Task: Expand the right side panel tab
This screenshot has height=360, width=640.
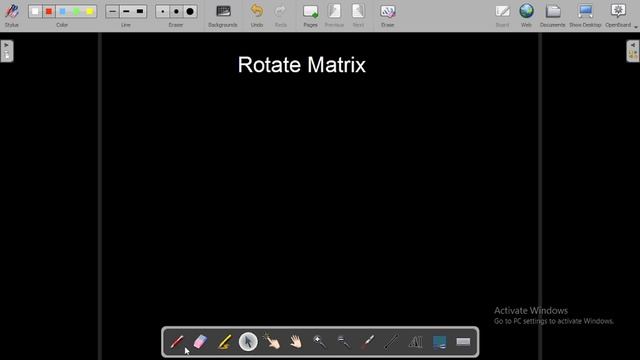Action: point(633,51)
